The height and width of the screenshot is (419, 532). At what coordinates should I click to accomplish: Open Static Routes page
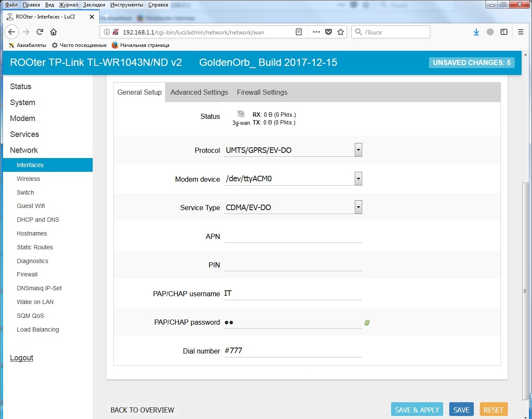pyautogui.click(x=35, y=247)
